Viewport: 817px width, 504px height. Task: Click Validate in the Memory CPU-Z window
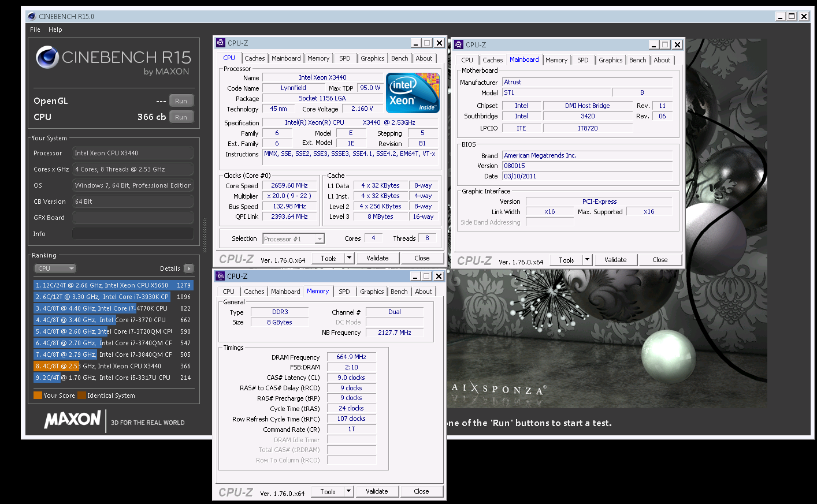pos(377,491)
